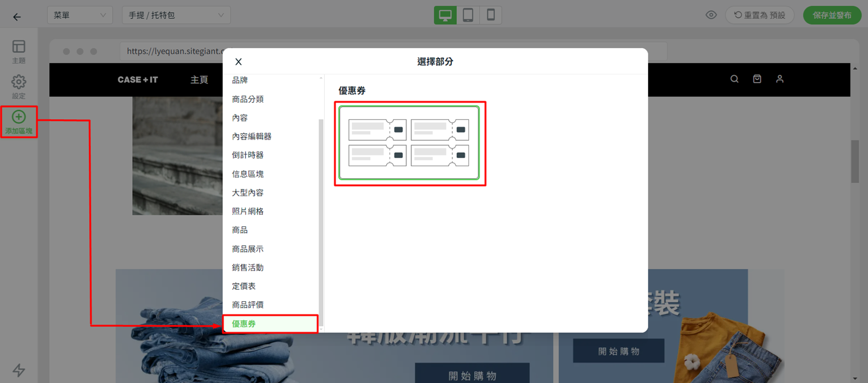Close the 選擇部分 dialog
The width and height of the screenshot is (868, 383).
(239, 62)
